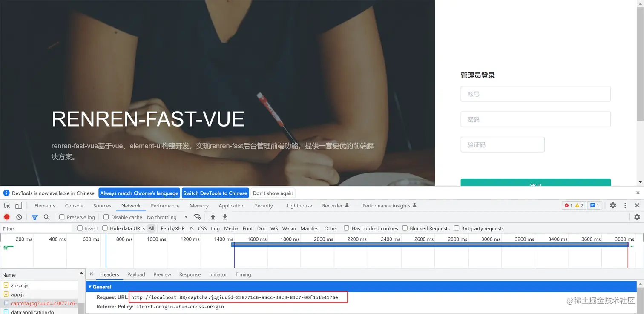Click Always match Chrome's language
Viewport: 644px width, 314px height.
point(139,193)
